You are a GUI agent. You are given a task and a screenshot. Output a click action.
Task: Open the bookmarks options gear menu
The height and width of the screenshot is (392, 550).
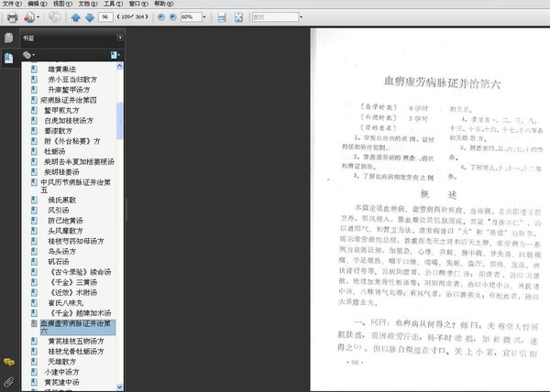pyautogui.click(x=28, y=55)
